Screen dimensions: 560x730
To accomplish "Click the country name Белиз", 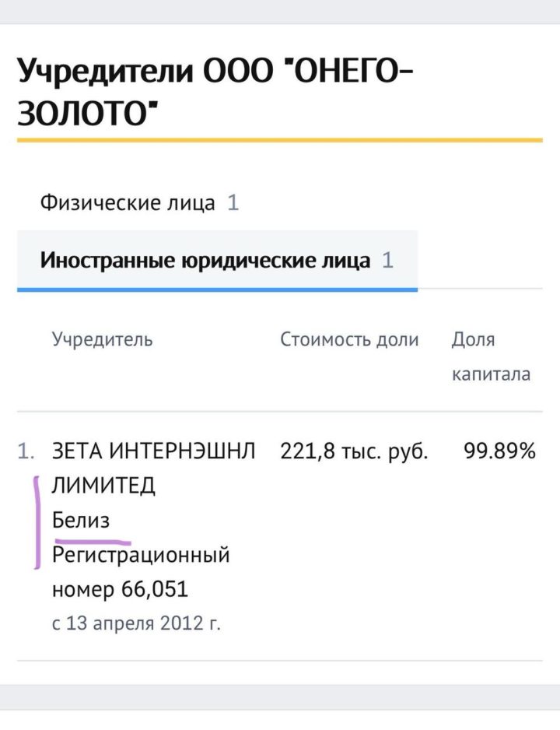I will pos(81,519).
